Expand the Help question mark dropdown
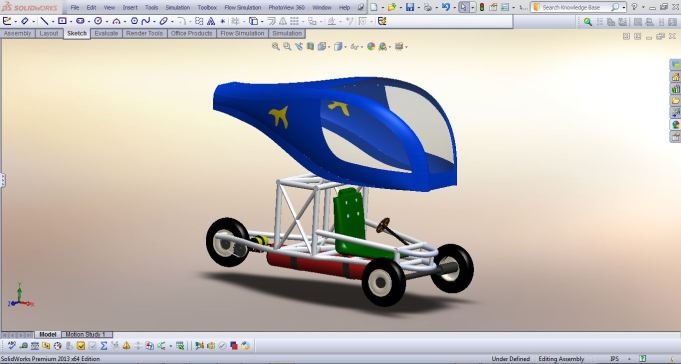681x364 pixels. pyautogui.click(x=643, y=8)
